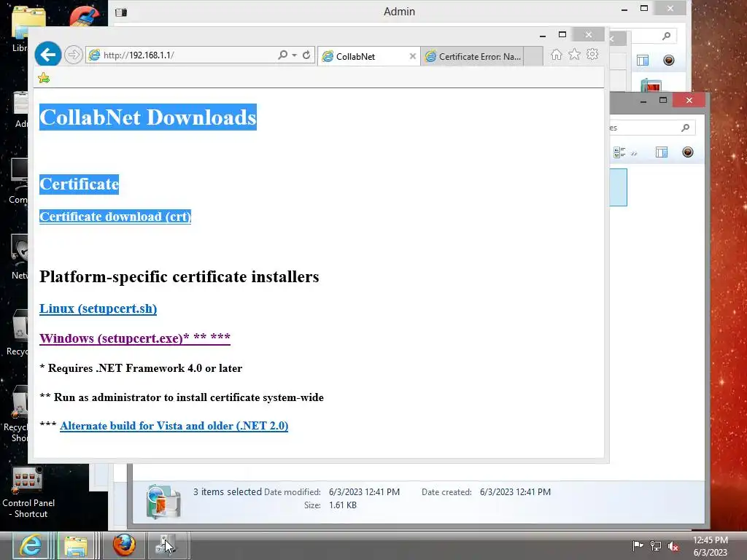Open a new blank tab

[x=533, y=56]
